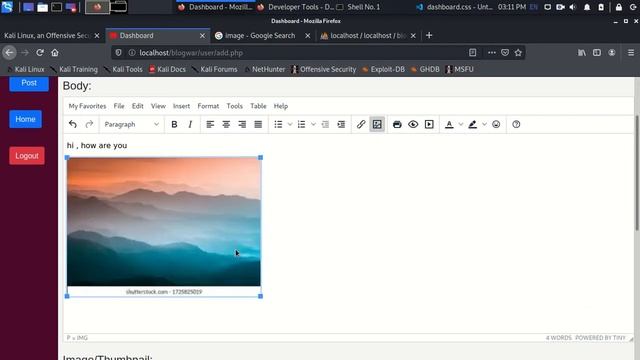Image resolution: width=640 pixels, height=360 pixels.
Task: Justify the paragraph text
Action: point(258,124)
